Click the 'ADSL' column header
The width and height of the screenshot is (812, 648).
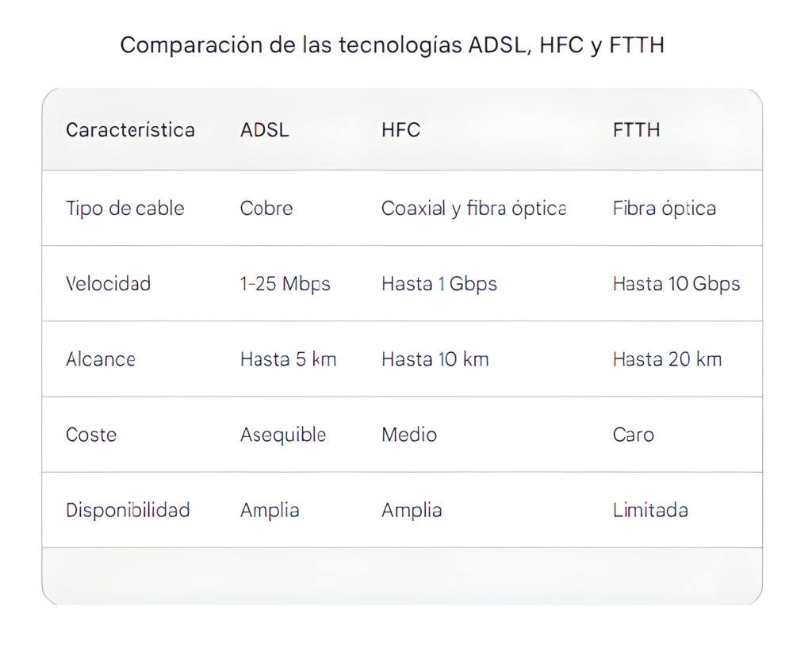tap(265, 130)
